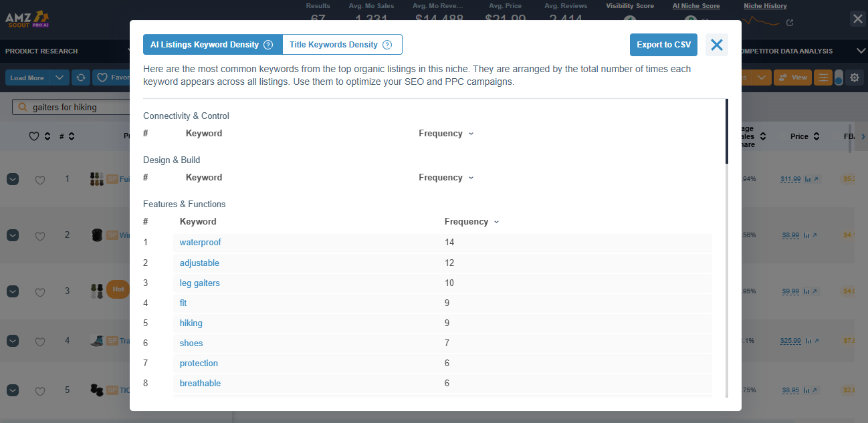Favorite product row two via heart icon

pos(39,235)
